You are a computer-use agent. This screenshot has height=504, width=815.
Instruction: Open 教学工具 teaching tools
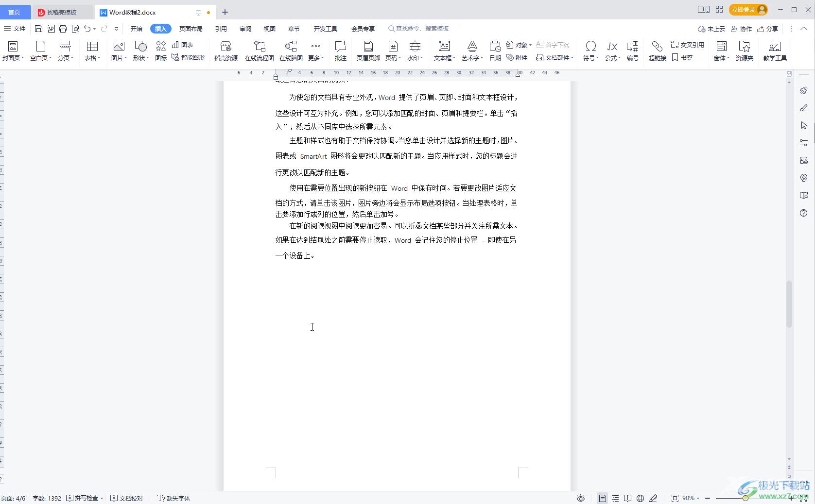pos(775,51)
